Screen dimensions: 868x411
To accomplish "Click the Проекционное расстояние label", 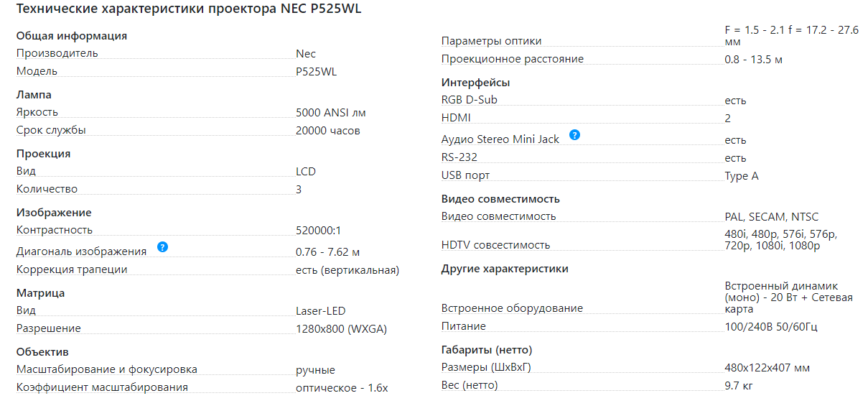I will coord(513,59).
